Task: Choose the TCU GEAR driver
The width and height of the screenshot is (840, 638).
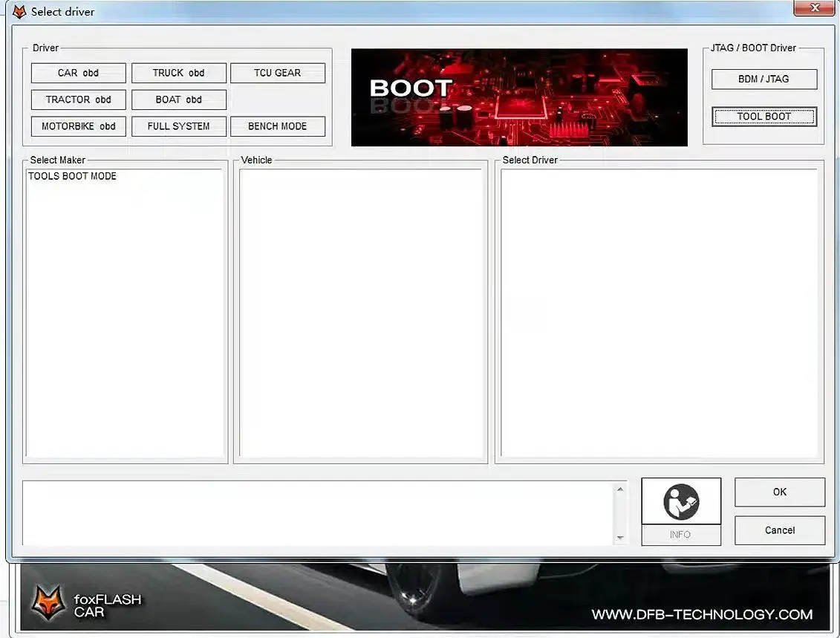Action: tap(278, 73)
